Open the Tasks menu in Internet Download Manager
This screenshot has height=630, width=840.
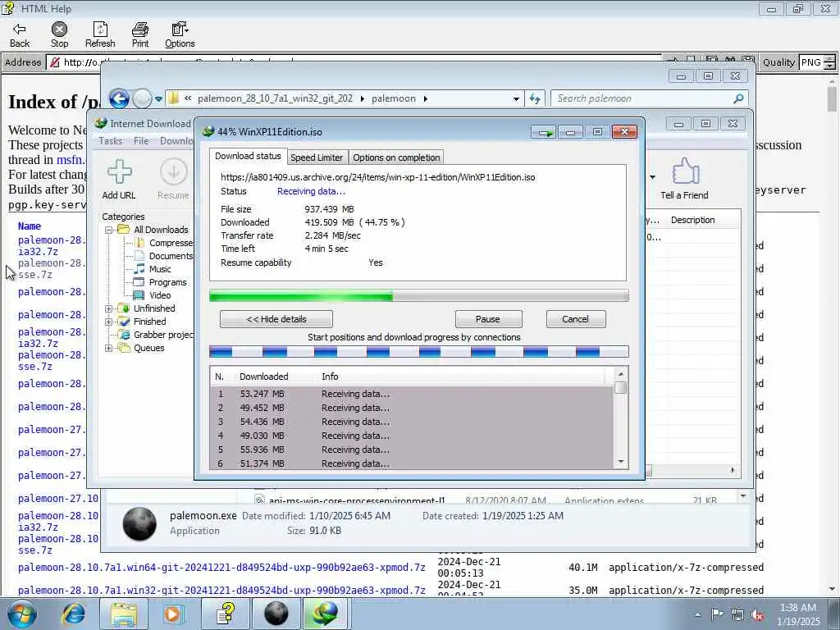(x=111, y=141)
